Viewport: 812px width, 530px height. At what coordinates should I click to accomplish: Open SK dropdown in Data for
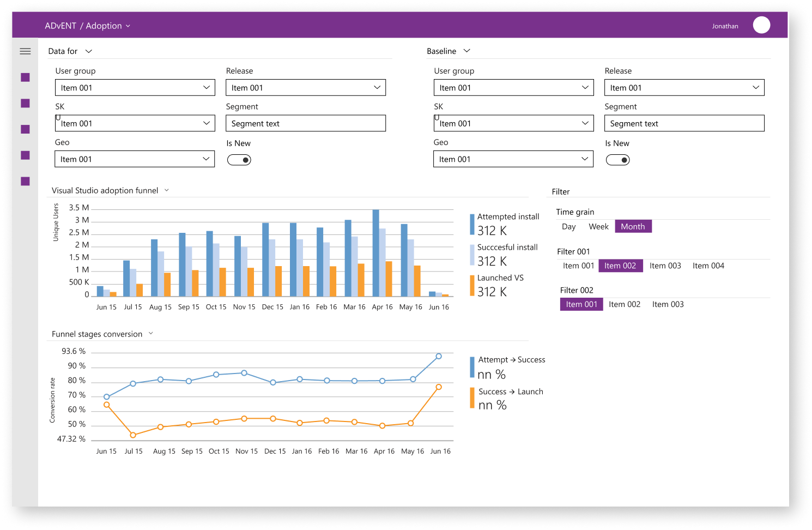135,123
